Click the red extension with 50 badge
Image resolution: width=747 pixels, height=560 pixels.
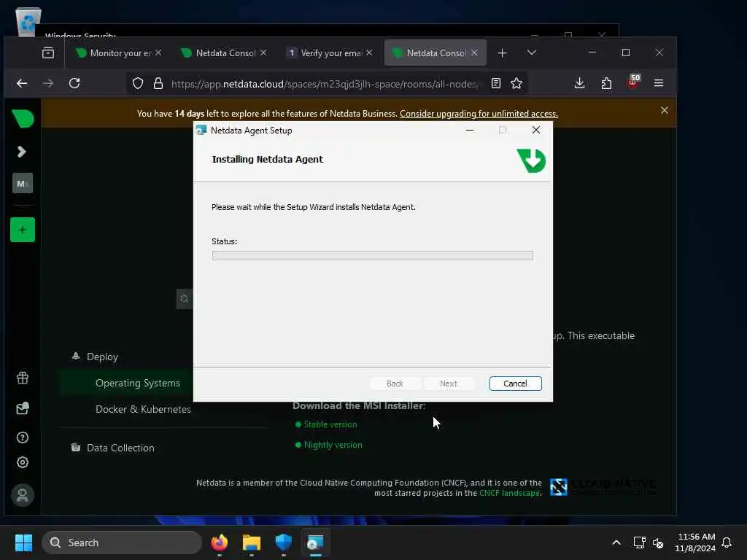(x=634, y=82)
